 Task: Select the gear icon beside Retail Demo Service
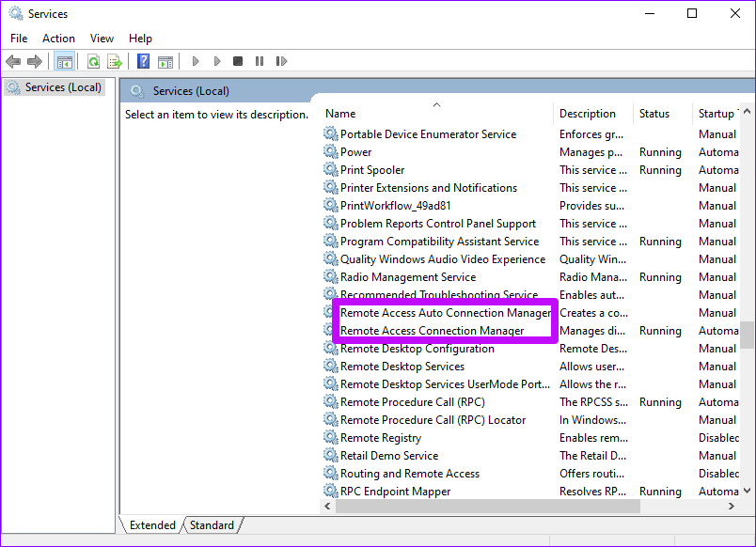click(330, 456)
